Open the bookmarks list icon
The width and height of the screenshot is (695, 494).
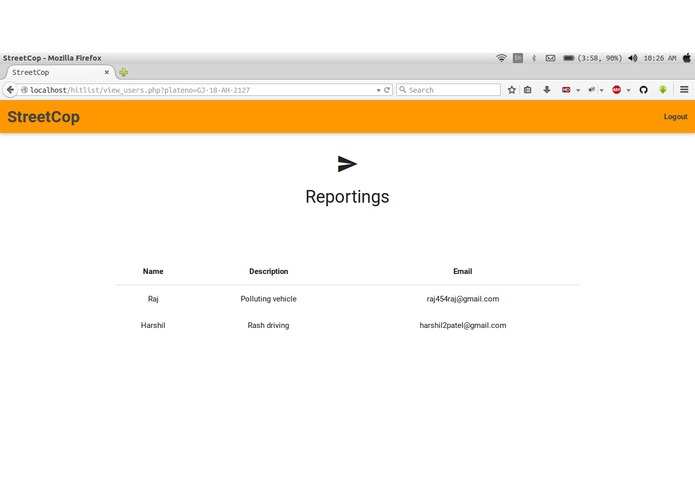click(x=527, y=90)
